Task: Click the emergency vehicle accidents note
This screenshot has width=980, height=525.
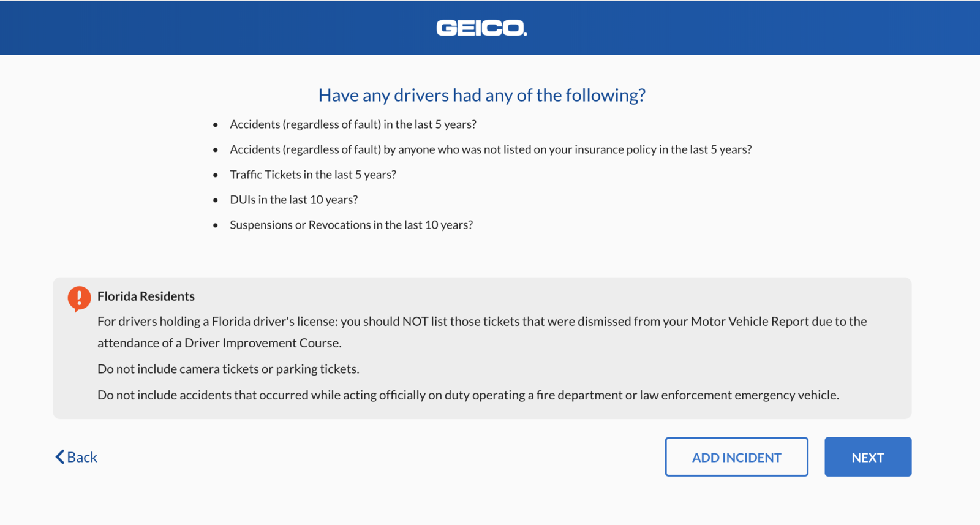Action: click(468, 395)
